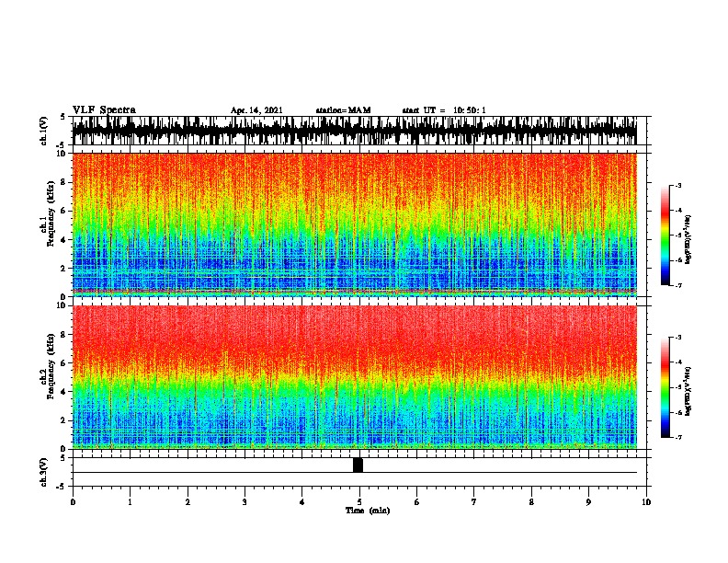728x563 pixels.
Task: Click the ch.1 frequency tick label "8"
Action: (63, 182)
